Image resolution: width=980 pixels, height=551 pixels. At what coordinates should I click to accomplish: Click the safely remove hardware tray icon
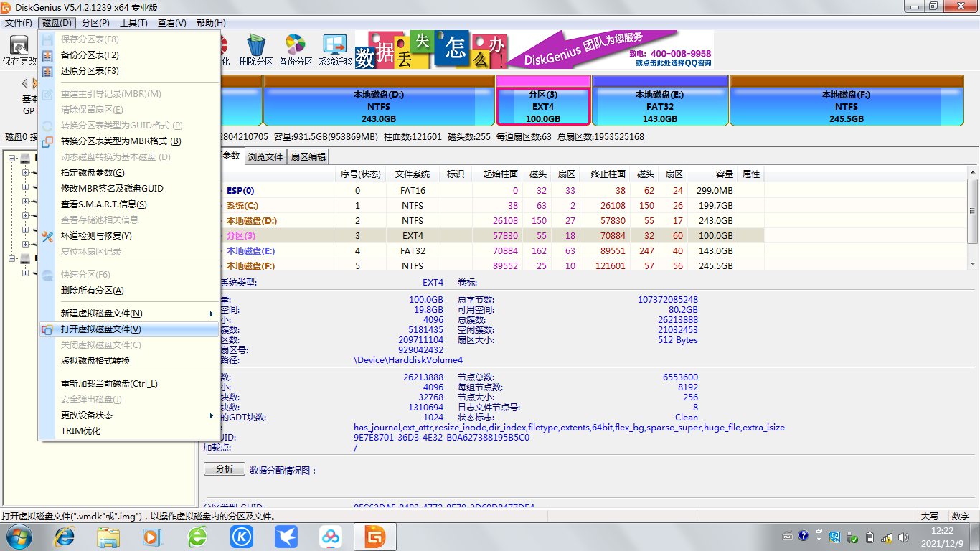click(x=852, y=536)
